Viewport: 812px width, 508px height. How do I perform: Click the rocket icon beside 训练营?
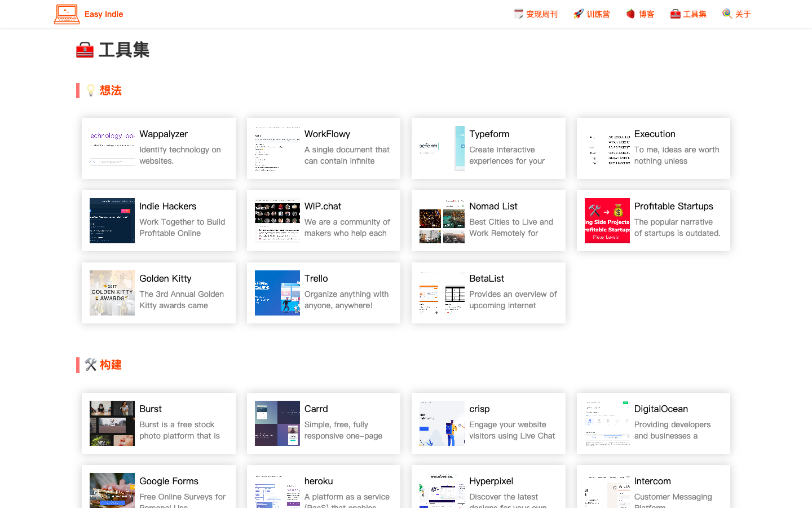click(578, 14)
